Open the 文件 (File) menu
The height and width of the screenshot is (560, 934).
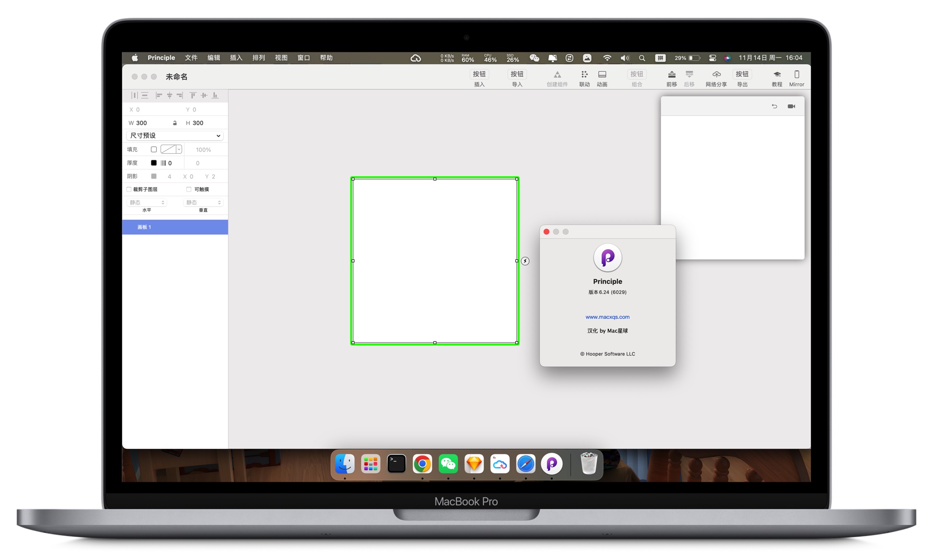pyautogui.click(x=191, y=58)
